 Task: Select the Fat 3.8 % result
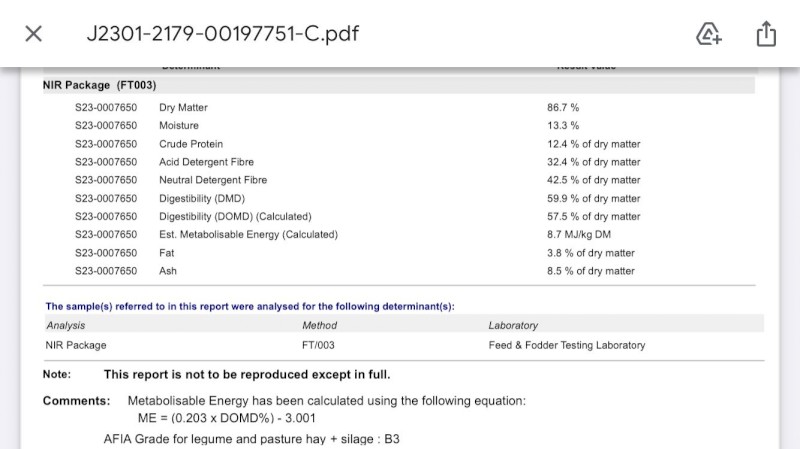pyautogui.click(x=591, y=253)
